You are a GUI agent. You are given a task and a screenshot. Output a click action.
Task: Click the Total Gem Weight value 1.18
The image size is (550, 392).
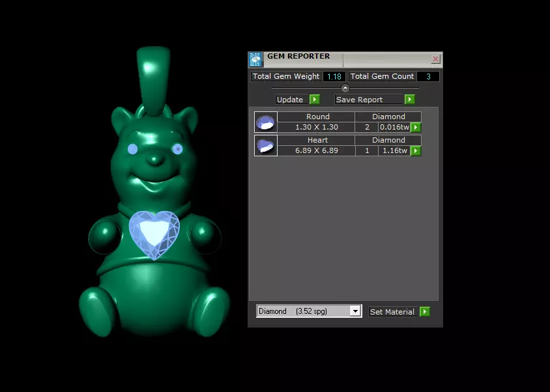[334, 76]
